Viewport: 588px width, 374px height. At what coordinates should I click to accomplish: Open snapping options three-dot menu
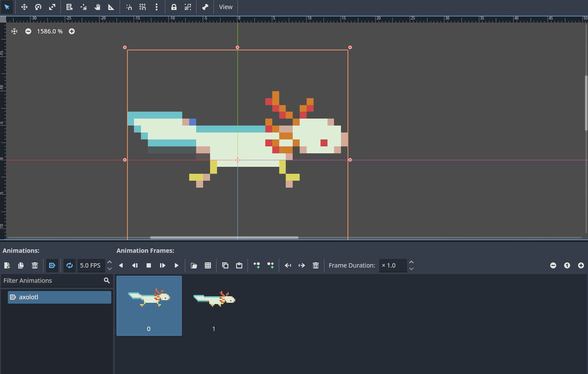(x=157, y=7)
